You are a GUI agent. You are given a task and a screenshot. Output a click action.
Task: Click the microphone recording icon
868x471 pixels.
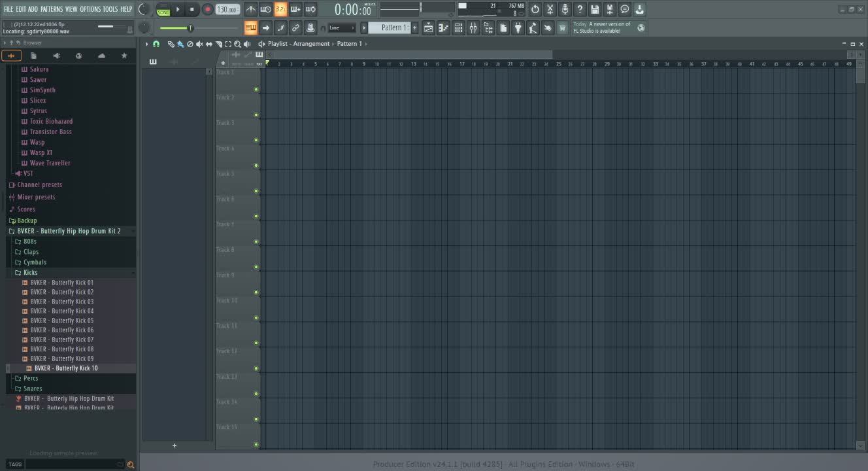pos(565,9)
